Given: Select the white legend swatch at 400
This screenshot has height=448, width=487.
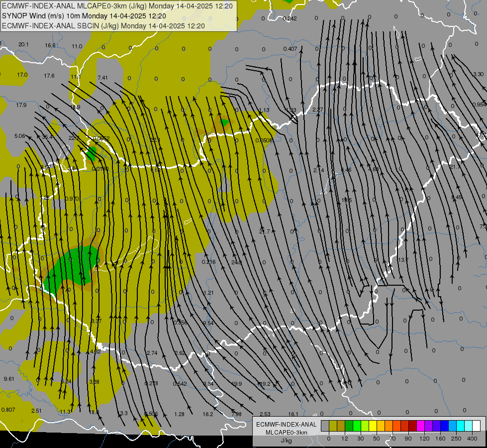Looking at the screenshot, I should point(476,426).
